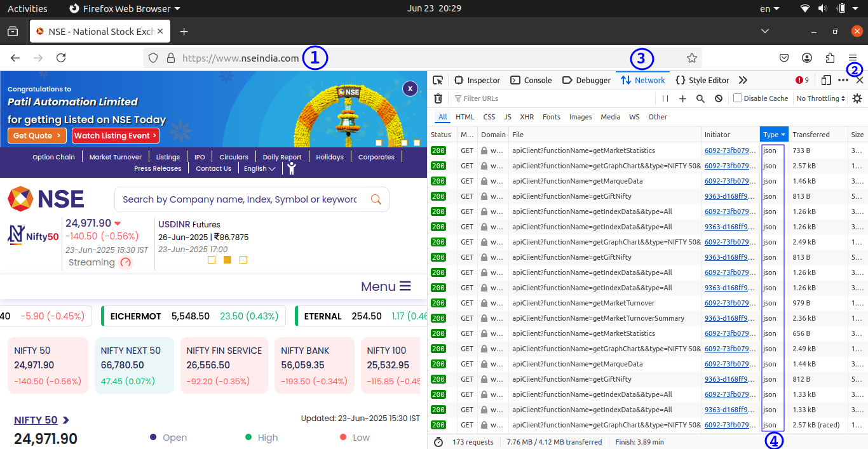Switch to the Style Editor tab

click(x=702, y=80)
